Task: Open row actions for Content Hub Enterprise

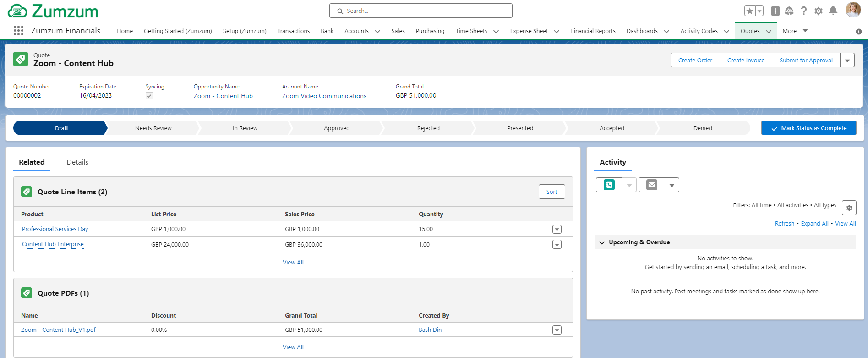Action: click(557, 245)
